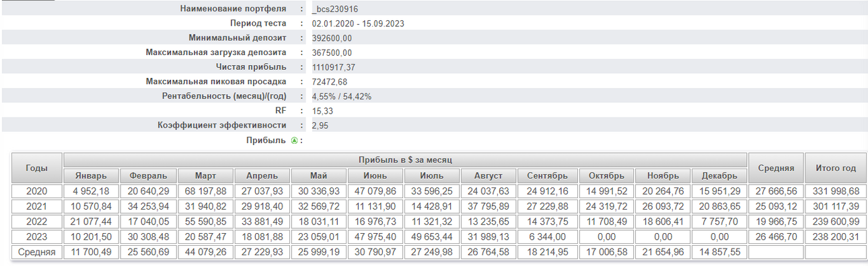Select the 2020 year row label
The image size is (868, 266).
[x=36, y=191]
